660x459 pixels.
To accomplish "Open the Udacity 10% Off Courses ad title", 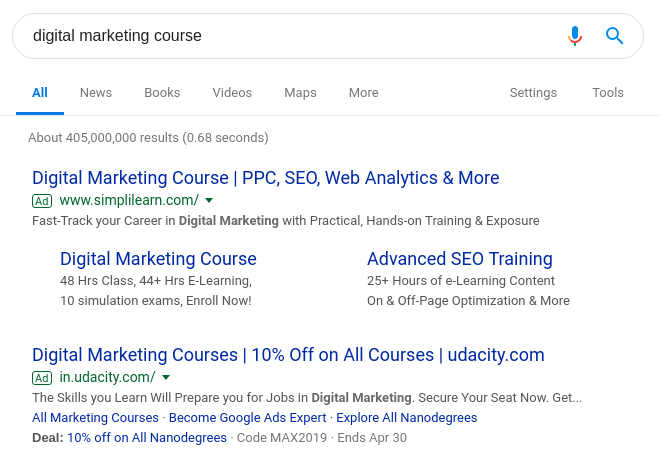I will pyautogui.click(x=288, y=355).
